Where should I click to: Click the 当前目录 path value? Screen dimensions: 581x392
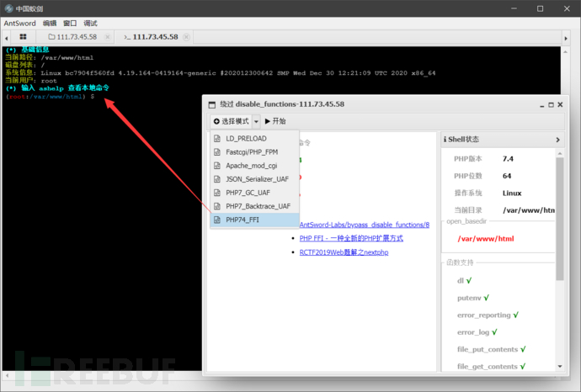(529, 210)
